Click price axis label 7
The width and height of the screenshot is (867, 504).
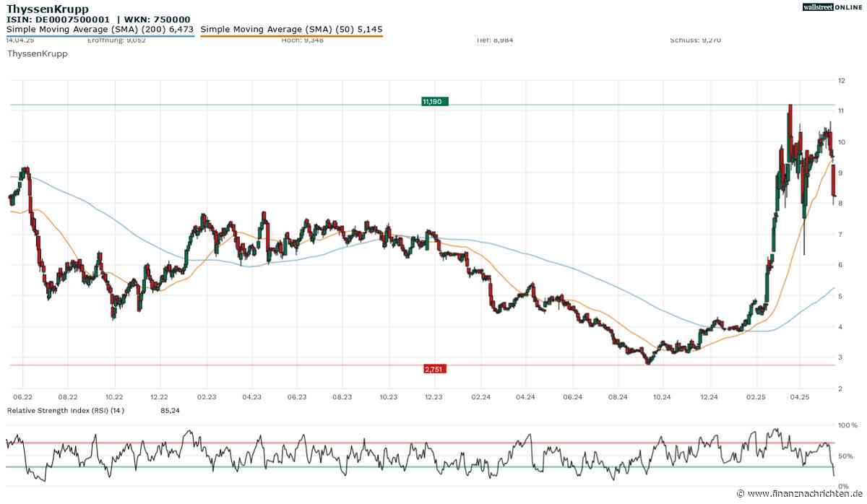pyautogui.click(x=840, y=235)
